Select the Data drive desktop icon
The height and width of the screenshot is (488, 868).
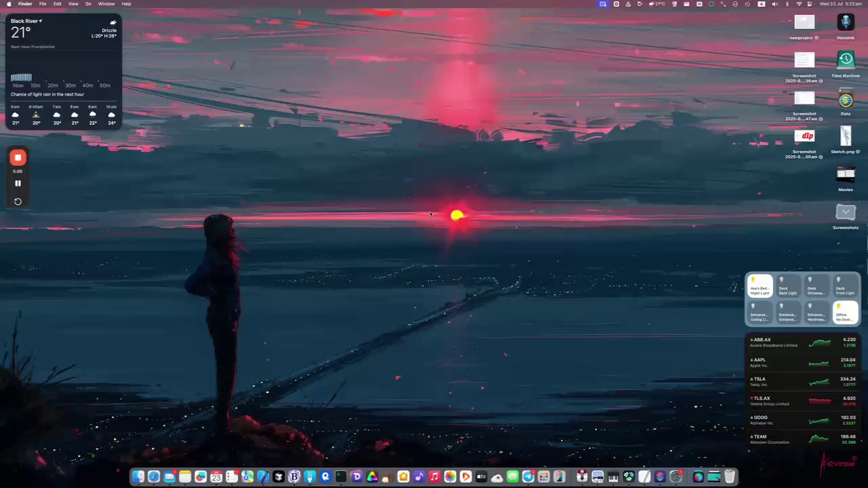846,102
